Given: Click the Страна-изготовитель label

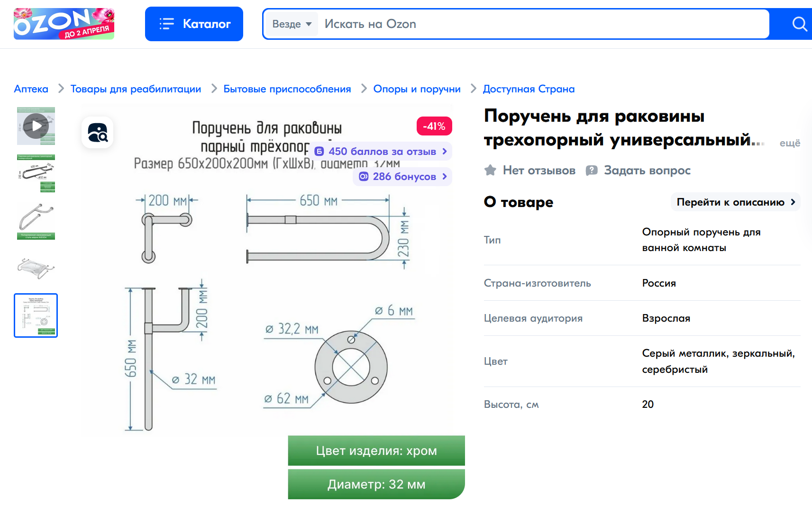Looking at the screenshot, I should coord(538,283).
